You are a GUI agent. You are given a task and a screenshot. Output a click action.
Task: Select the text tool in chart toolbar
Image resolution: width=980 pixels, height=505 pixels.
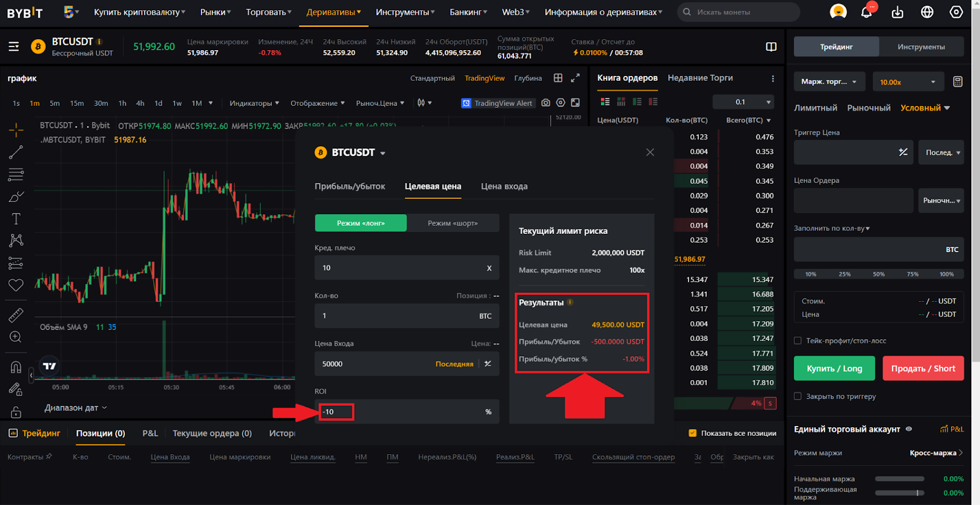[16, 219]
